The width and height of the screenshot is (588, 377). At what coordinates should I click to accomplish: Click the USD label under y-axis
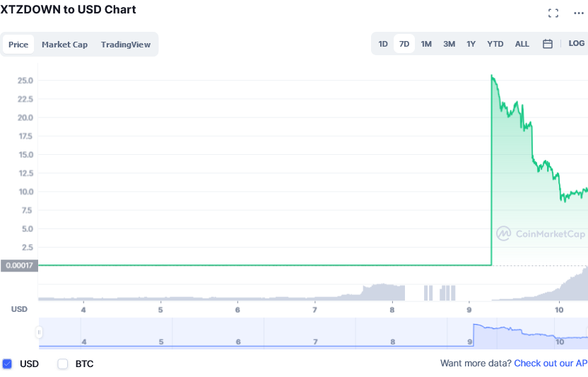point(19,309)
